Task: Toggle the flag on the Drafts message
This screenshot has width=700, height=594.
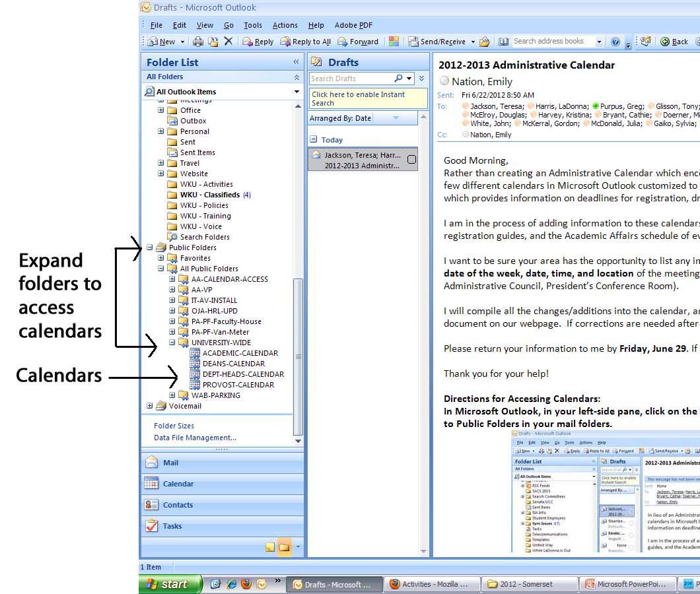Action: click(x=411, y=160)
